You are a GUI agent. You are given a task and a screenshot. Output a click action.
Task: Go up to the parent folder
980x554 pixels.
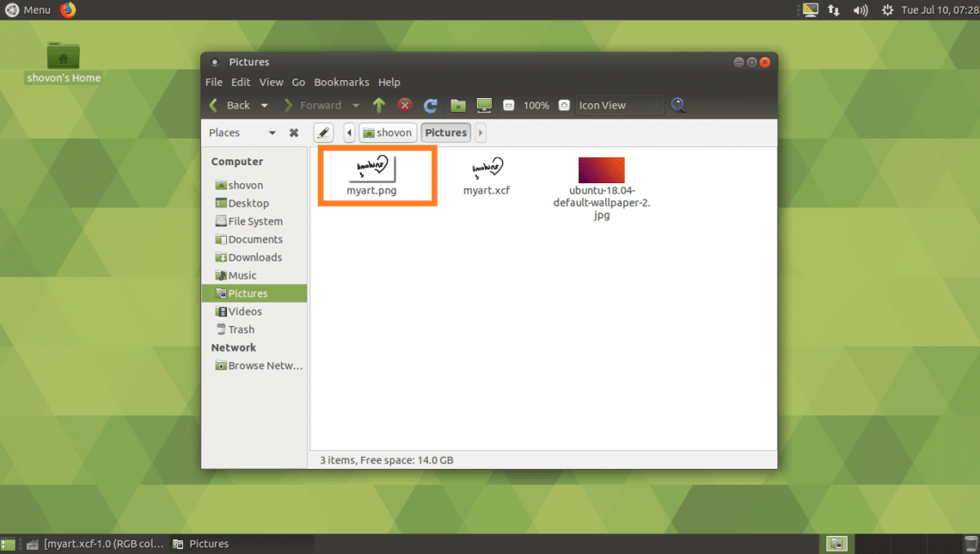click(379, 105)
